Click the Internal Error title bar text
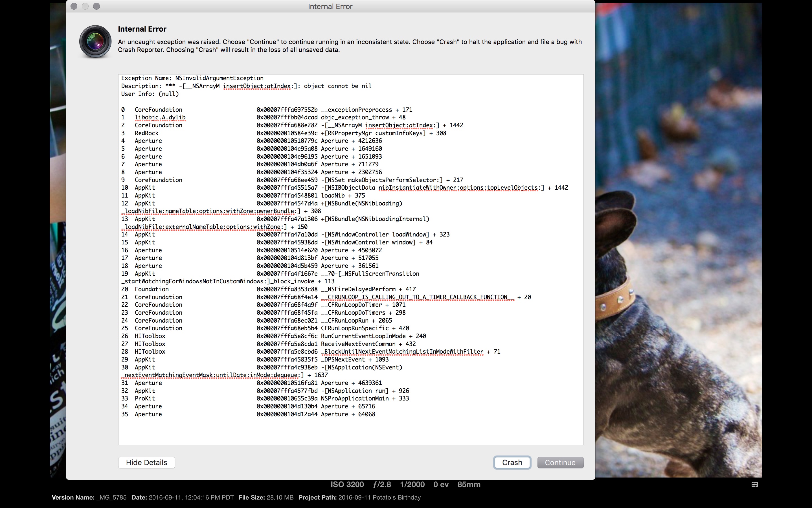The height and width of the screenshot is (508, 812). (330, 6)
